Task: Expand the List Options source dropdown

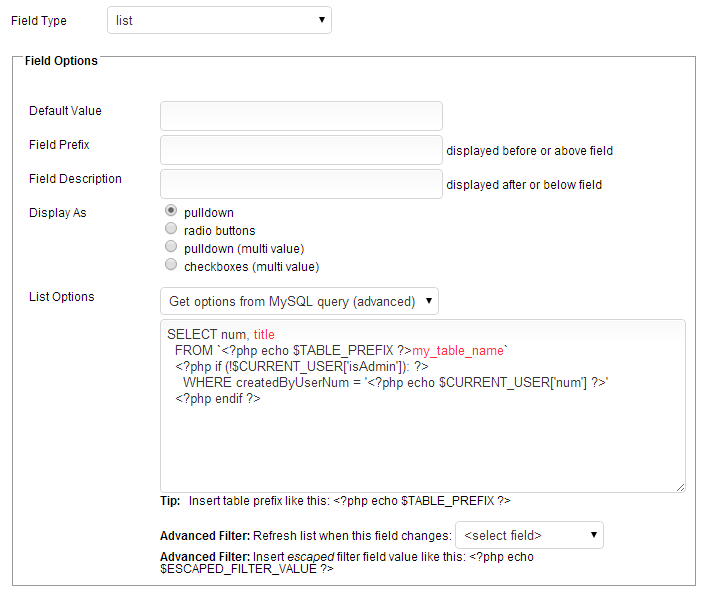Action: pos(299,301)
